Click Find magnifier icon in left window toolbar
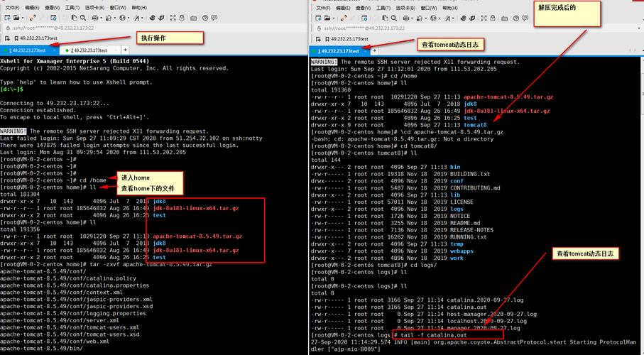This screenshot has height=355, width=644. coord(83,18)
